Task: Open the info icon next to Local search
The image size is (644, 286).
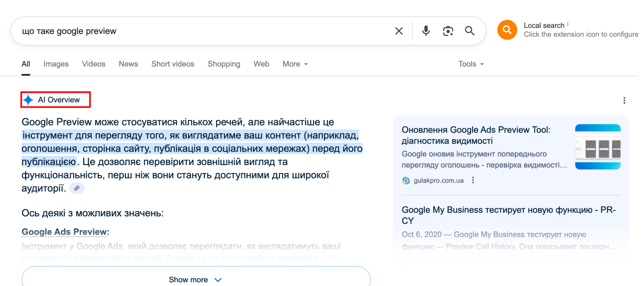Action: point(568,24)
